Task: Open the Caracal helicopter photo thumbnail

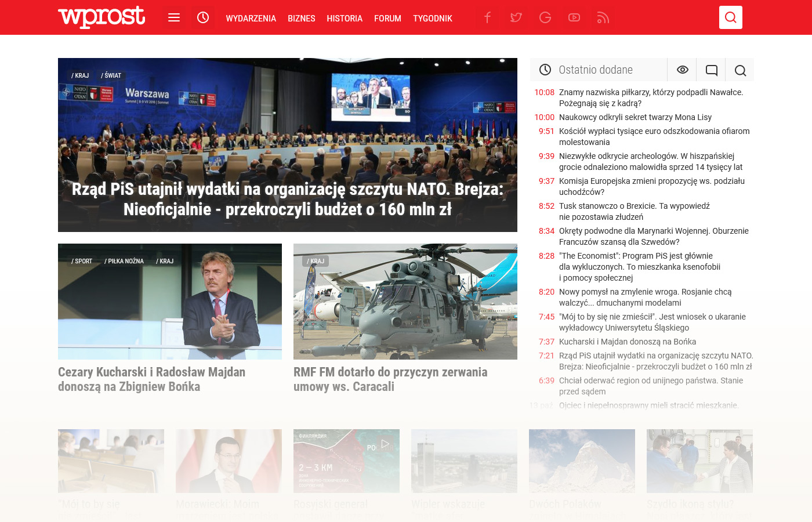Action: coord(405,302)
